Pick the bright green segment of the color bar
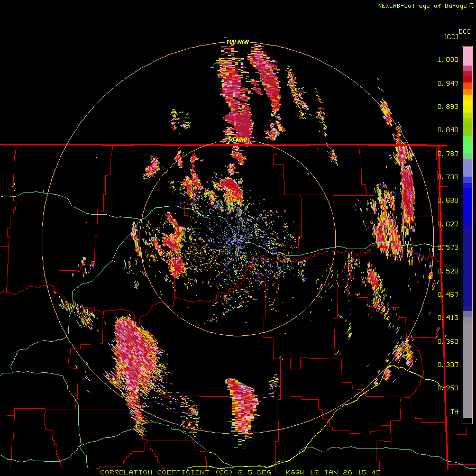 point(467,144)
